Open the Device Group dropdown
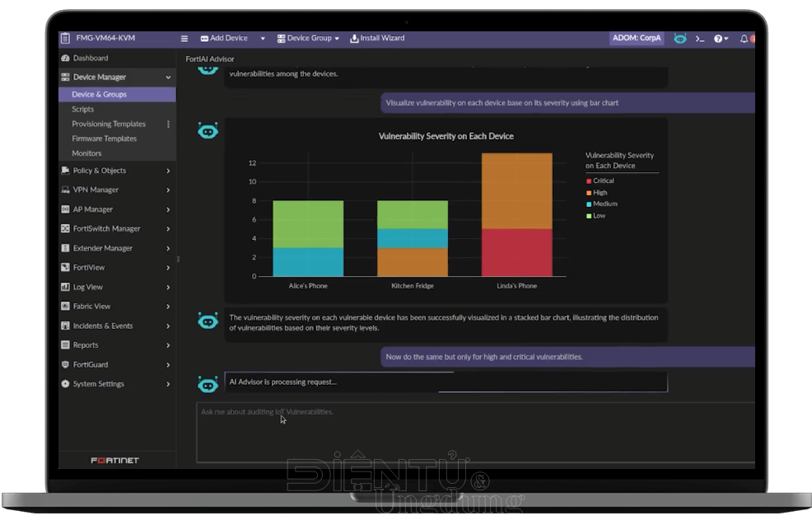The image size is (812, 525). 308,39
